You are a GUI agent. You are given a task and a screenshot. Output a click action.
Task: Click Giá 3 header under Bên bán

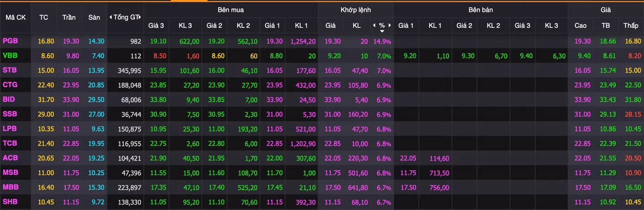pos(523,25)
